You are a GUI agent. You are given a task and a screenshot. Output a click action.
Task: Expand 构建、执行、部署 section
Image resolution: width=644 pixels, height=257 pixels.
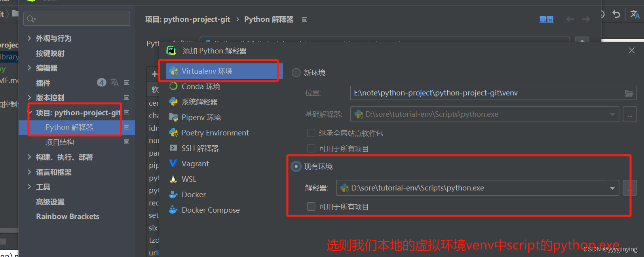(29, 157)
